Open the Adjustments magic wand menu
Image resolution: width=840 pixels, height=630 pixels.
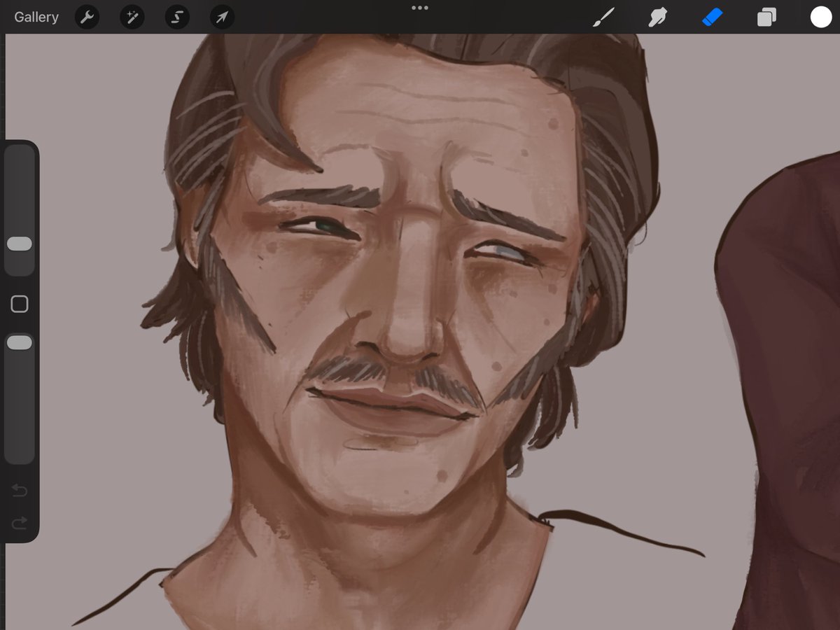pos(132,17)
